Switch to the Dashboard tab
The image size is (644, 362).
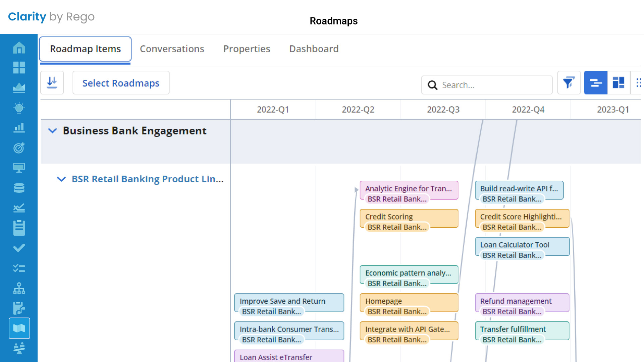pyautogui.click(x=314, y=49)
